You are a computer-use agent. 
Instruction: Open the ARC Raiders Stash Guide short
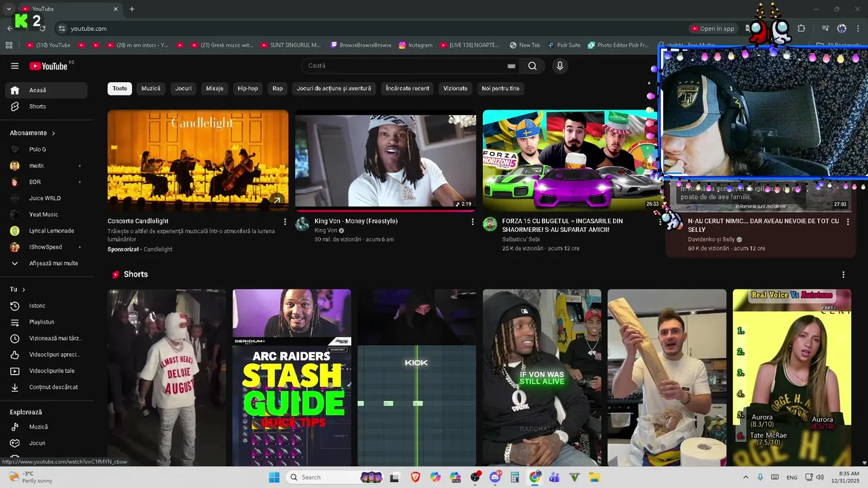[292, 378]
